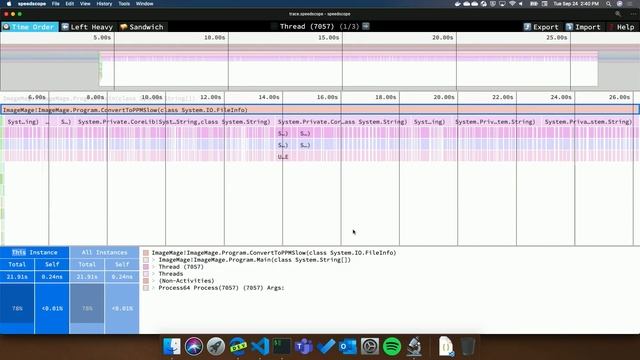Select the This Instance header
This screenshot has height=360, width=640.
35,252
